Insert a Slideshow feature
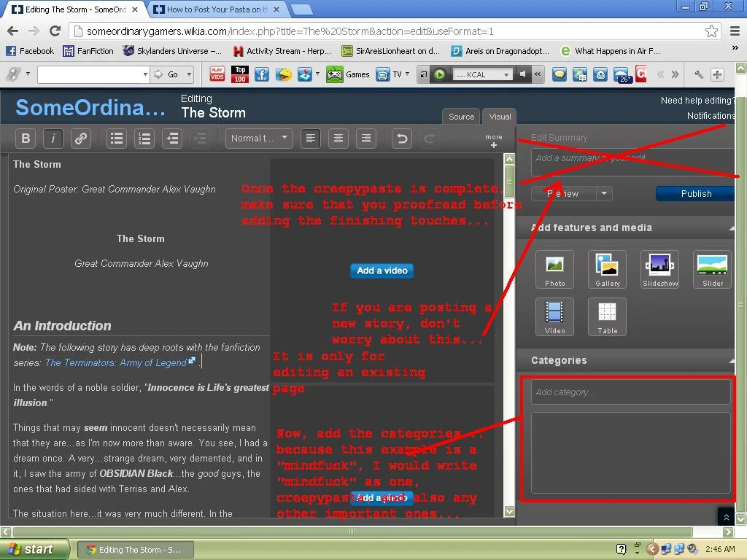The width and height of the screenshot is (747, 560). 659,270
